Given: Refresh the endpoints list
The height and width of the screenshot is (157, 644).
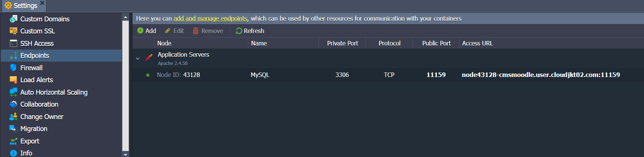Looking at the screenshot, I should (250, 31).
